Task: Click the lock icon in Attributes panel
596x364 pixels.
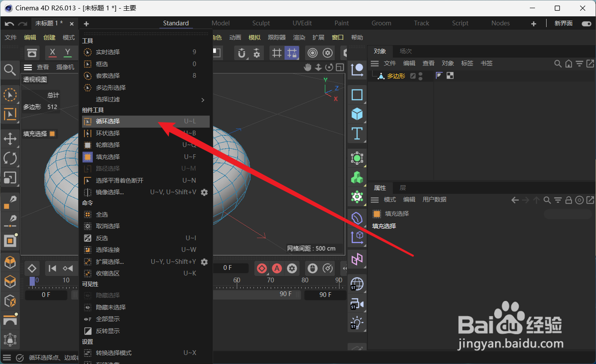Action: click(x=568, y=200)
